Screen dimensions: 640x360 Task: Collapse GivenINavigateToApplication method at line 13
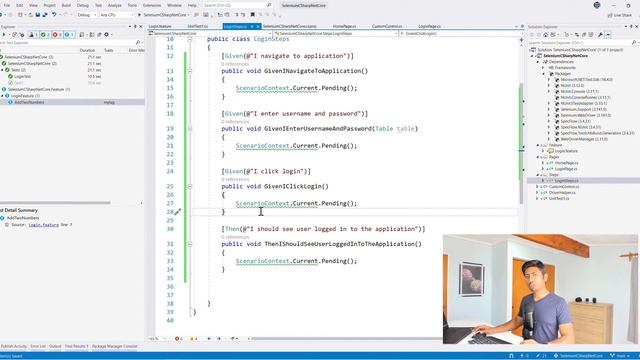190,71
